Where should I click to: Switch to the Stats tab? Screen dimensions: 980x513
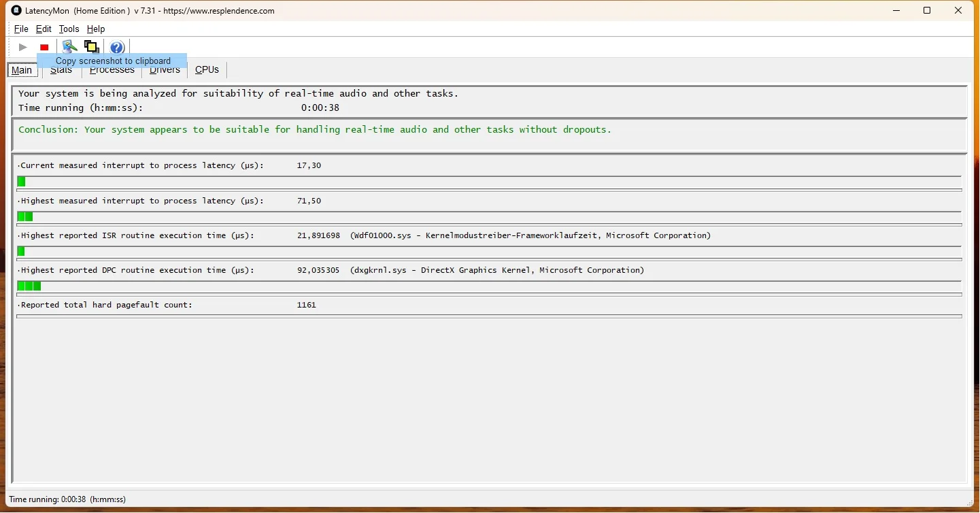[61, 70]
